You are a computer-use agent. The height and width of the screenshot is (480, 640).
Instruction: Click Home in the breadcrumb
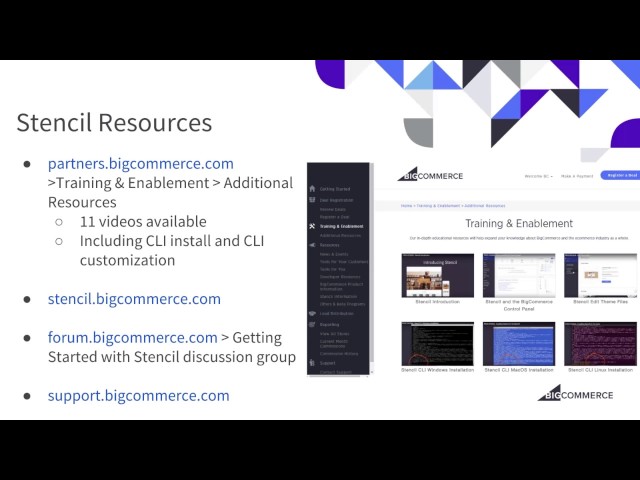click(406, 206)
